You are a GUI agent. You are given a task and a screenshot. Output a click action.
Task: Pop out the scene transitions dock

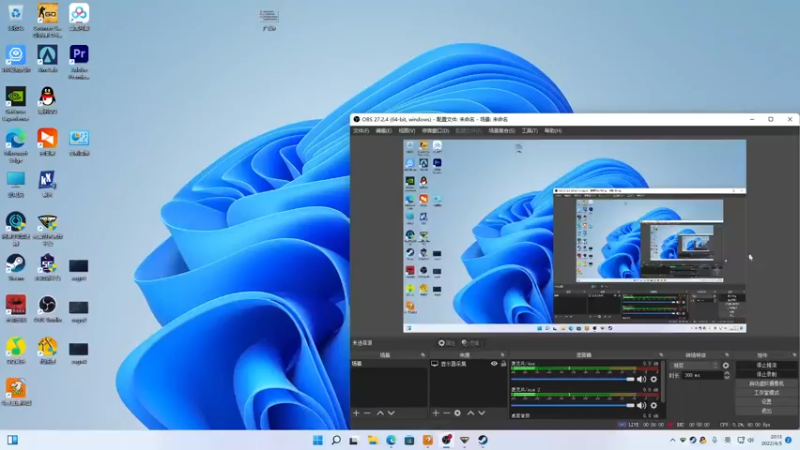point(727,355)
